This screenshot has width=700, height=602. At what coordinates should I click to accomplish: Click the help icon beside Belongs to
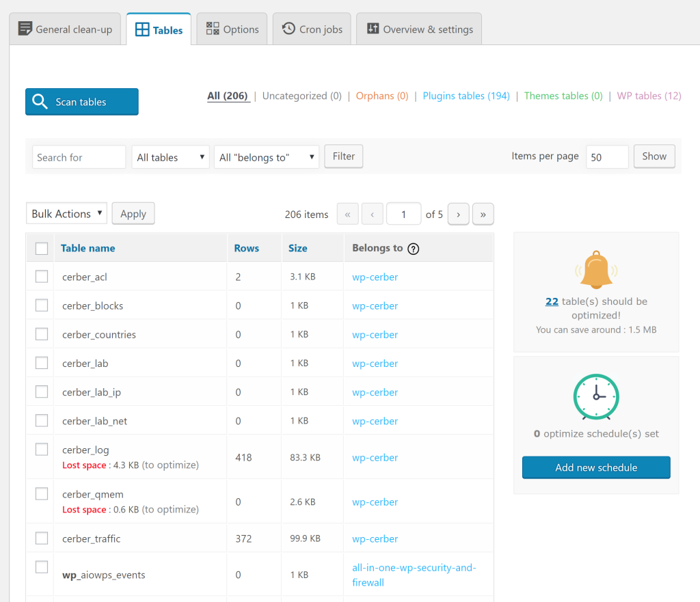point(413,249)
